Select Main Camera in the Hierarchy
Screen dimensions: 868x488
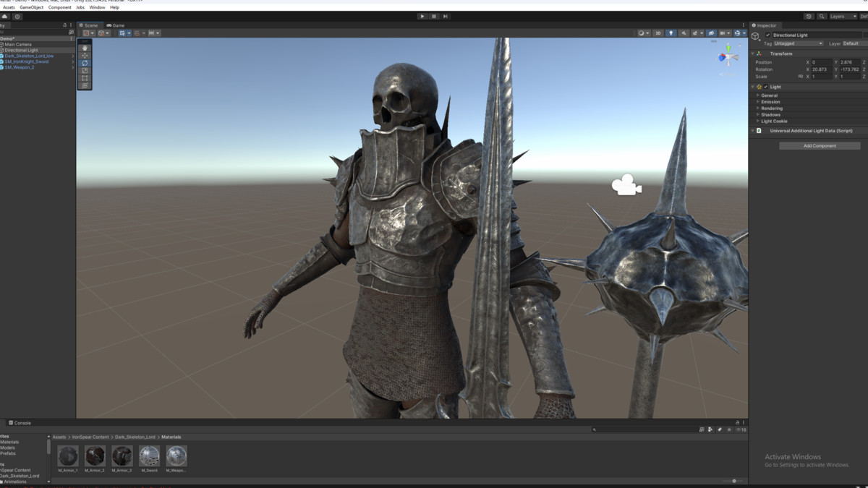(x=18, y=44)
